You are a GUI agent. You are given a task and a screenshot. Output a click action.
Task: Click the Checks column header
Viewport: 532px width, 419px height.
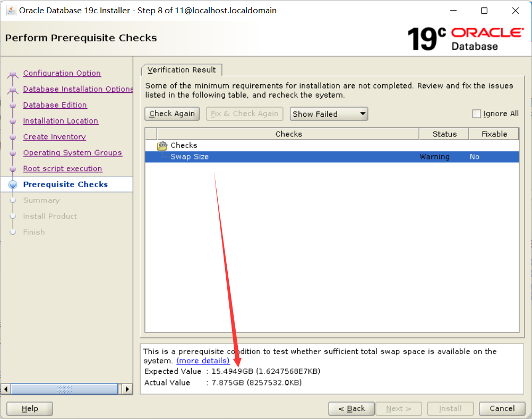coord(288,134)
